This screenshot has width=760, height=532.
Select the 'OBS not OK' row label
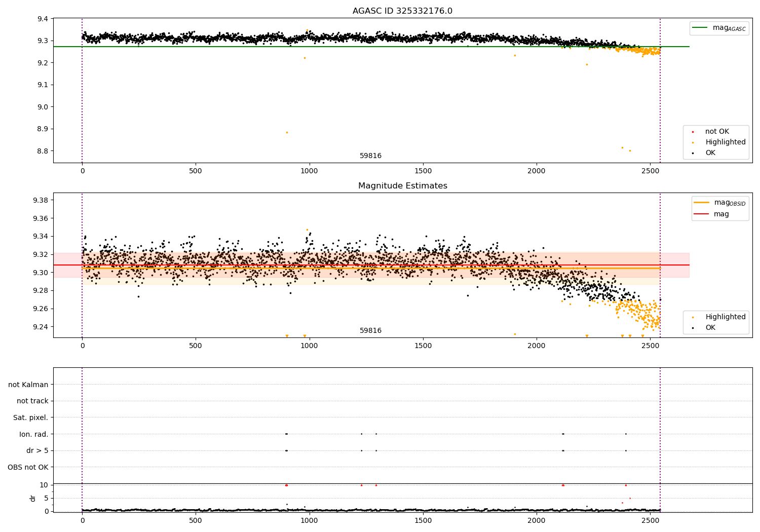point(28,467)
